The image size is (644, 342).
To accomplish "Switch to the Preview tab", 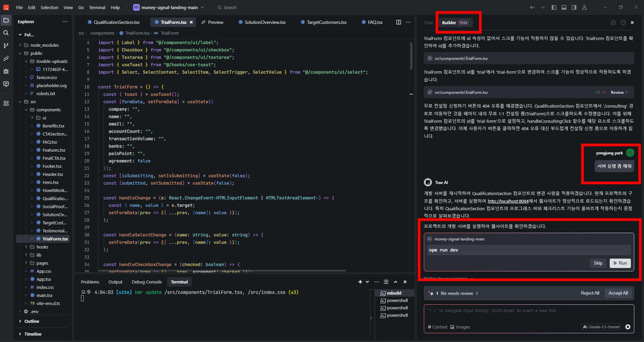I will 212,22.
